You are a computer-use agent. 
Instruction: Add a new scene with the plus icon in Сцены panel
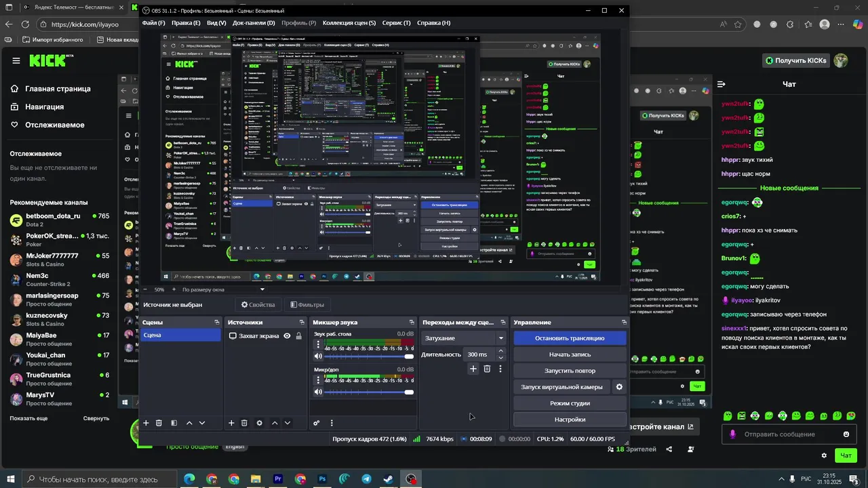[146, 423]
